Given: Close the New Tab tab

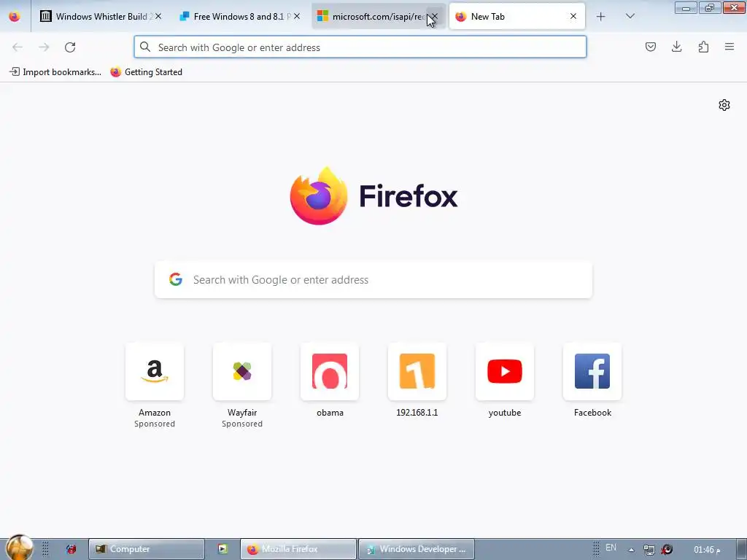Looking at the screenshot, I should click(x=573, y=16).
